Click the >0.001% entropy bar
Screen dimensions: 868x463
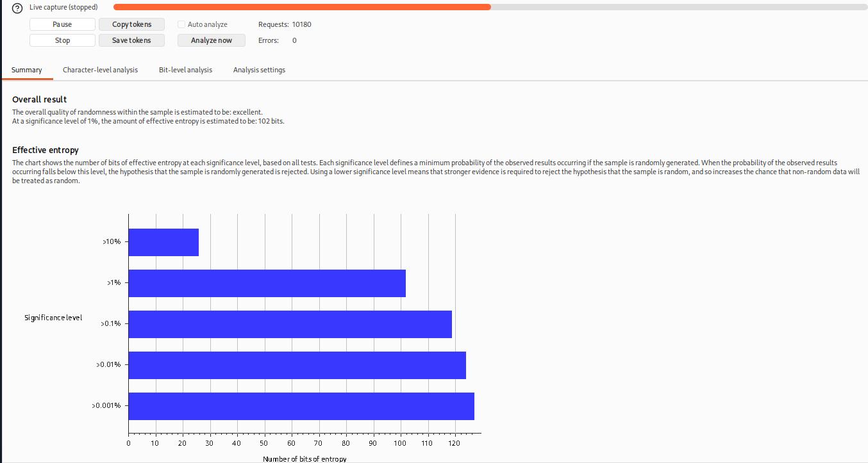301,406
